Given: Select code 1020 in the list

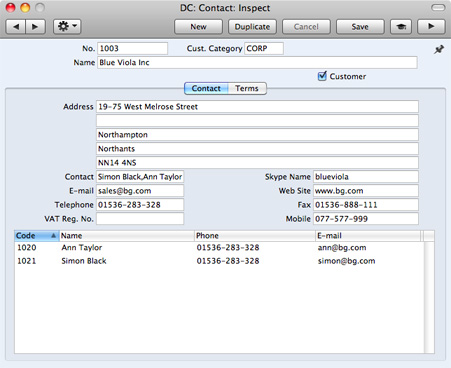Looking at the screenshot, I should (x=27, y=247).
